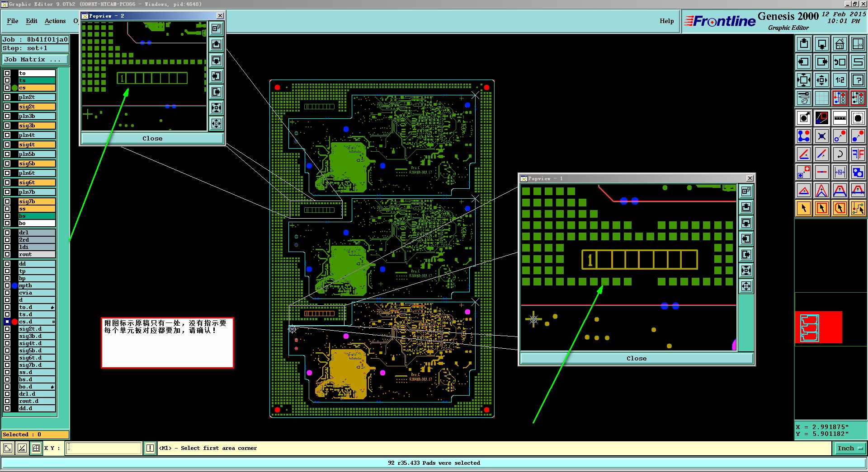This screenshot has width=868, height=472.
Task: Click the rotate arc arrow icon
Action: (x=840, y=154)
